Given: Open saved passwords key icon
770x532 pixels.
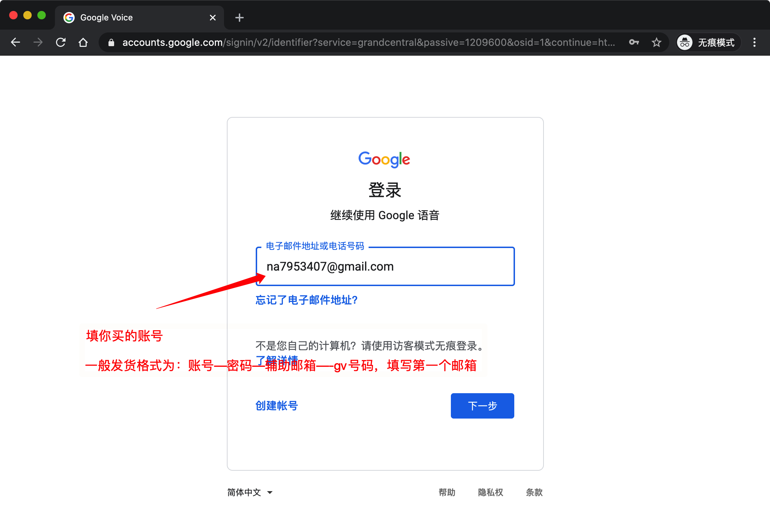Looking at the screenshot, I should [x=634, y=43].
